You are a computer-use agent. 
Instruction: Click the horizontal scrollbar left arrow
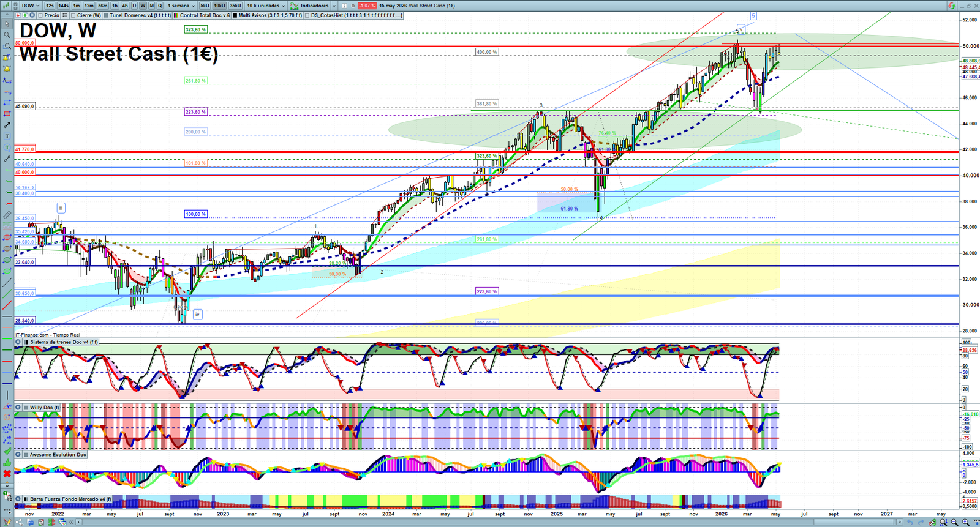pos(78,522)
